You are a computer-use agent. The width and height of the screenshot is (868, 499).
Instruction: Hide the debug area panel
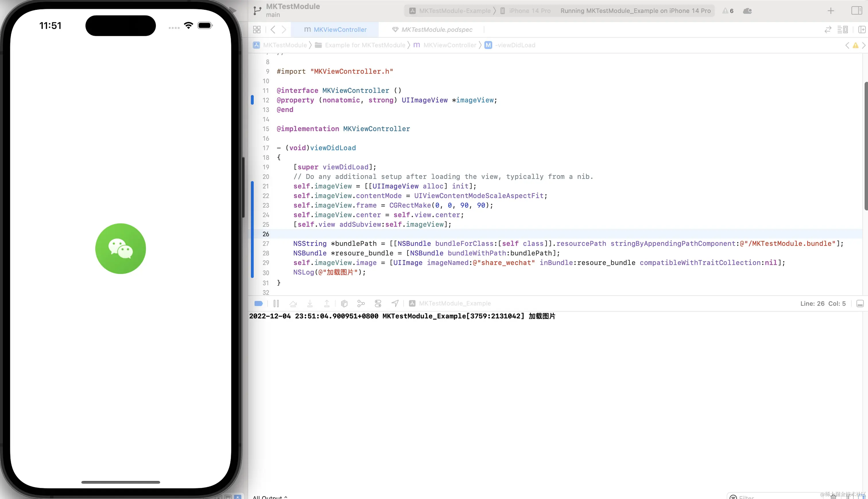pyautogui.click(x=860, y=304)
